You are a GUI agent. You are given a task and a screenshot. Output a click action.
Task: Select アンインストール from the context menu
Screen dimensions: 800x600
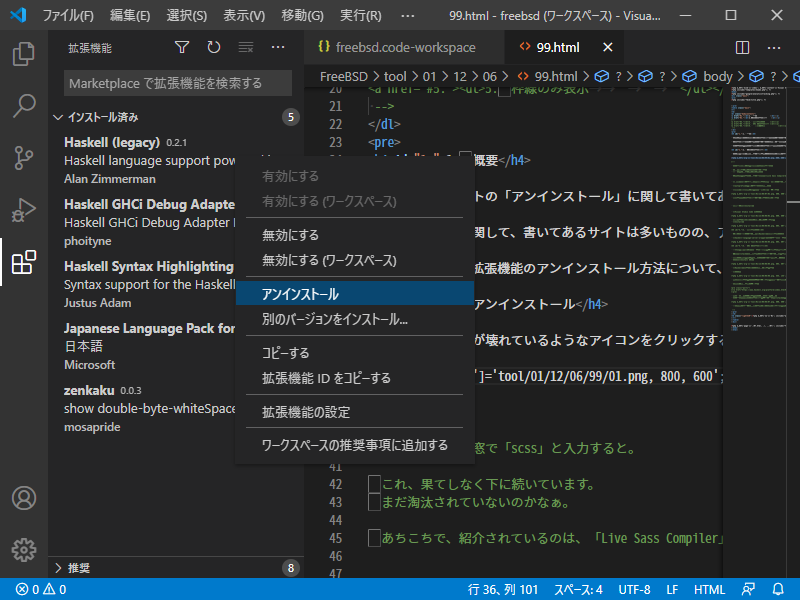tap(300, 294)
